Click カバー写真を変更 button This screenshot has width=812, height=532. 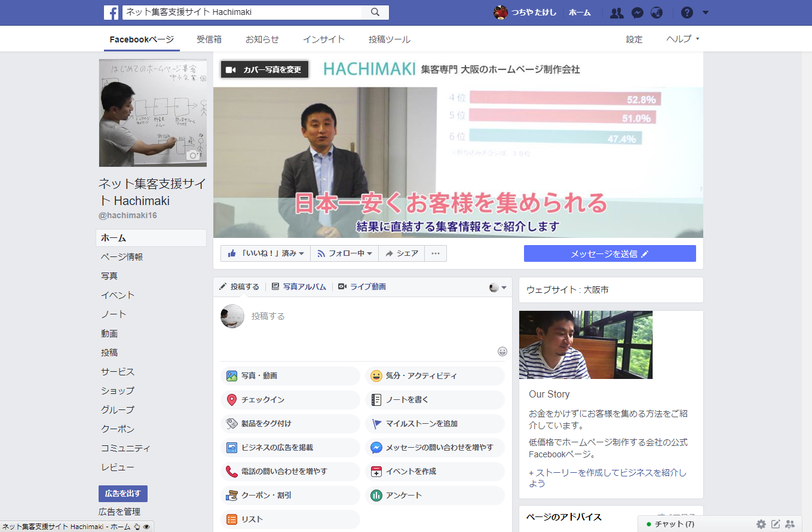coord(265,69)
